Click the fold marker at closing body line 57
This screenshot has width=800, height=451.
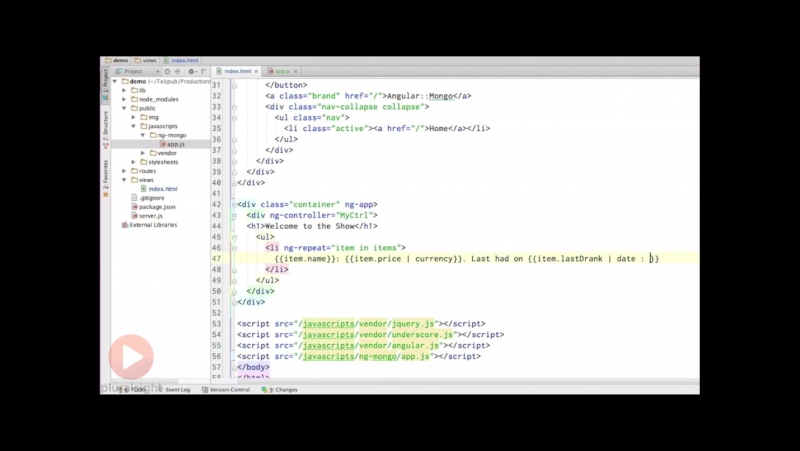click(234, 367)
